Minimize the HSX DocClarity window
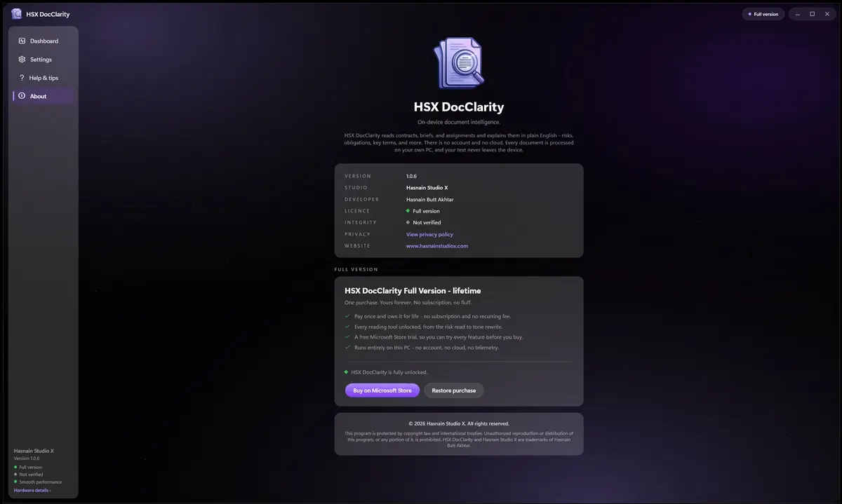This screenshot has height=504, width=842. [x=799, y=14]
